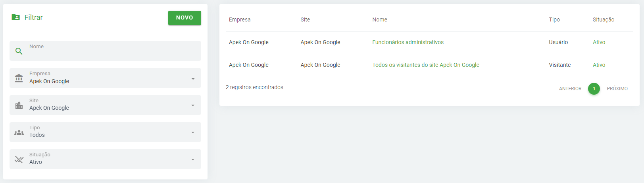Click the Site building icon
The height and width of the screenshot is (183, 644).
19,105
